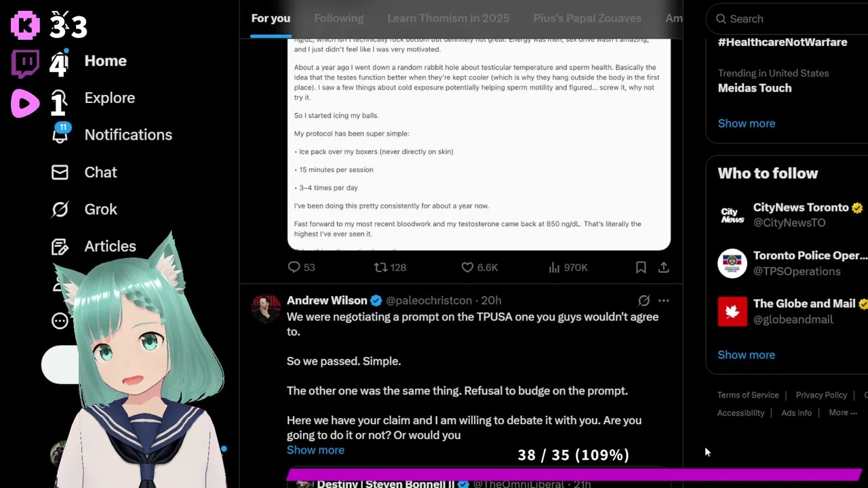Click the Articles icon in sidebar
This screenshot has height=488, width=868.
pyautogui.click(x=60, y=247)
